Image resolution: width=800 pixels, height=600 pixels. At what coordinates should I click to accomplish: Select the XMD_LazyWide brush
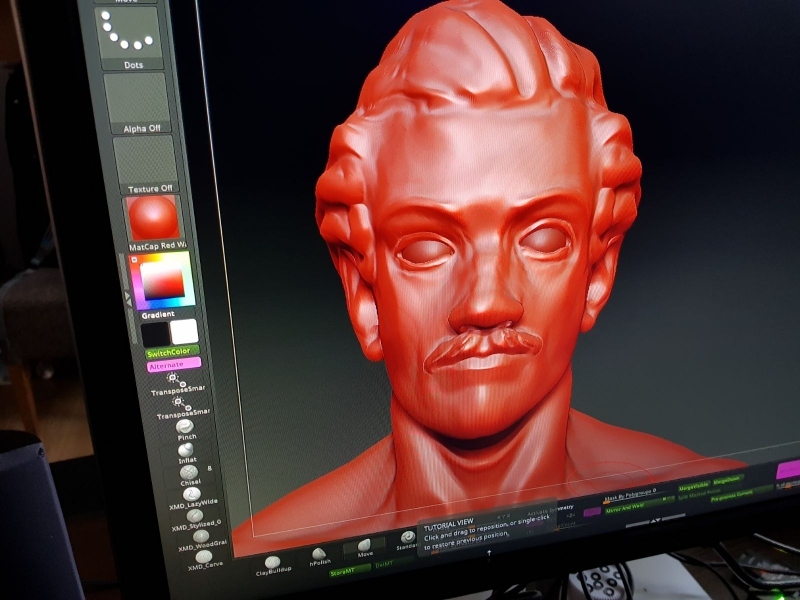point(192,494)
